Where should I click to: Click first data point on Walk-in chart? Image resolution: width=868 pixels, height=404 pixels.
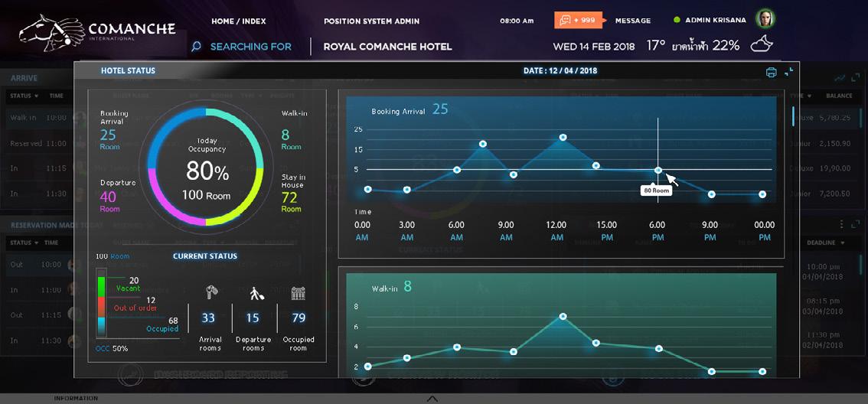[x=367, y=367]
